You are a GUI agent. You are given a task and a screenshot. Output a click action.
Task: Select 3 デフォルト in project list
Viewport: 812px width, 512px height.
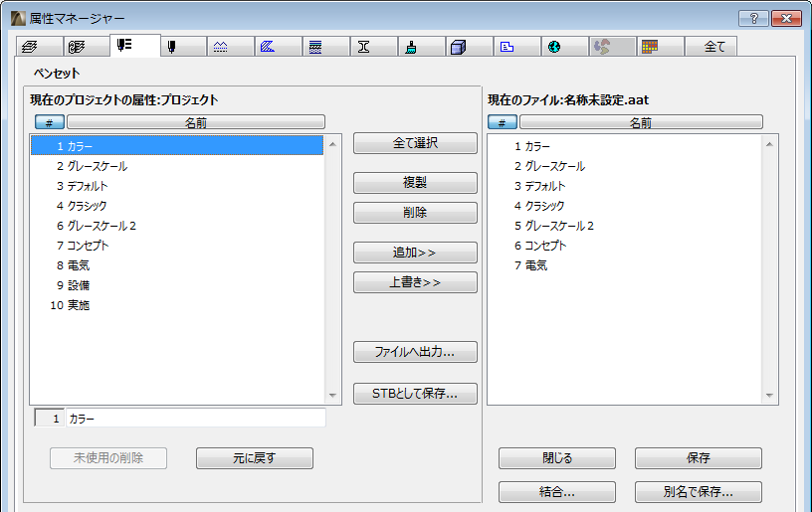click(x=177, y=186)
